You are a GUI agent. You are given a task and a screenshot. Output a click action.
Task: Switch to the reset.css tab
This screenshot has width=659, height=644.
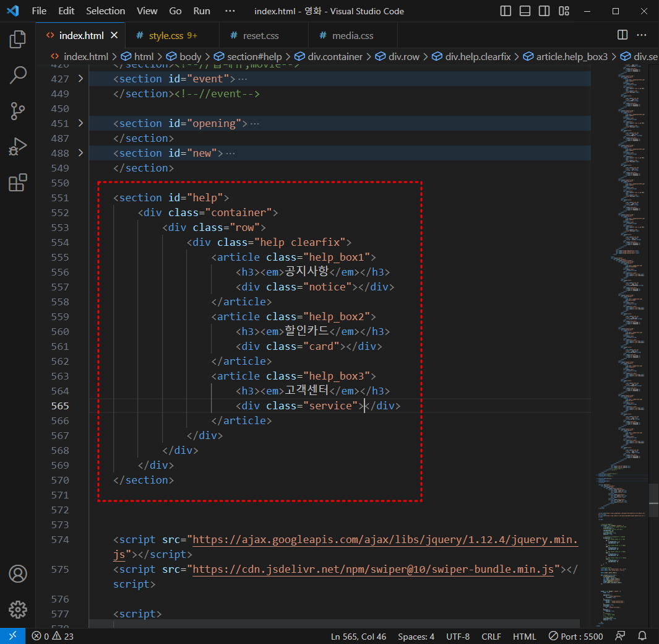click(264, 35)
